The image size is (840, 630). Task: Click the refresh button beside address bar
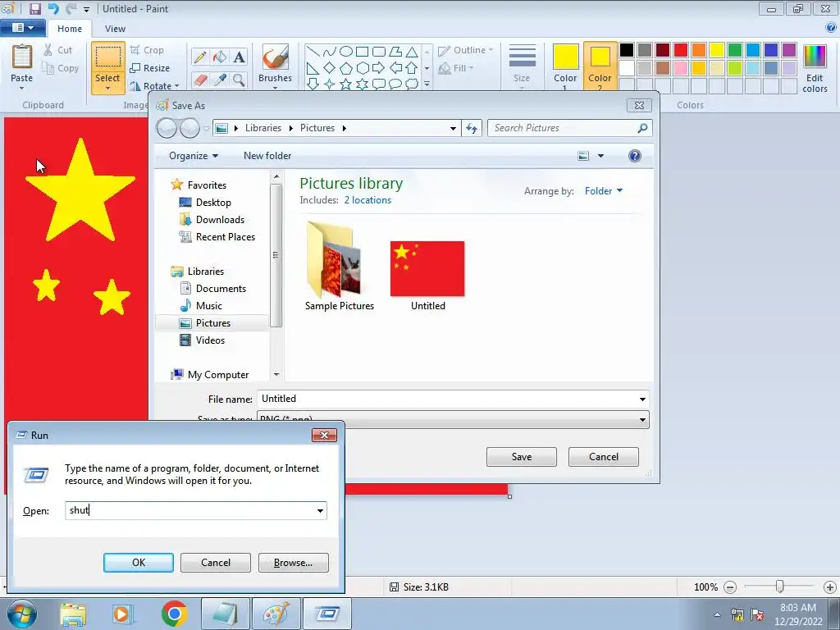pos(472,128)
